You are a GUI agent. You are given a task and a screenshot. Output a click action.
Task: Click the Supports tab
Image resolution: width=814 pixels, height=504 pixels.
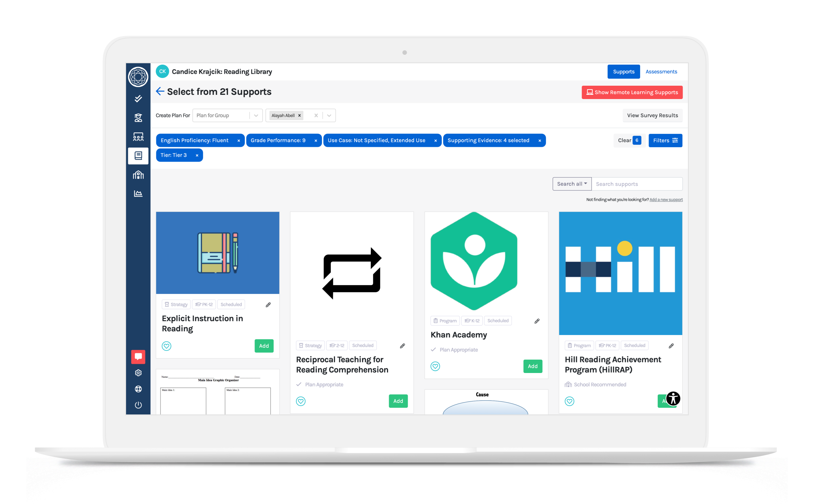[623, 72]
